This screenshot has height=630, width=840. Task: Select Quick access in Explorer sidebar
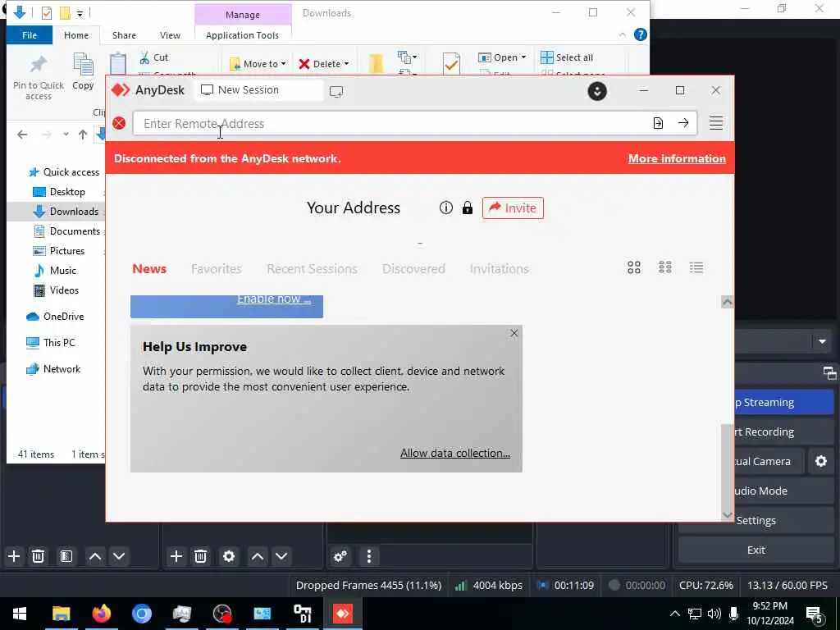pos(64,172)
